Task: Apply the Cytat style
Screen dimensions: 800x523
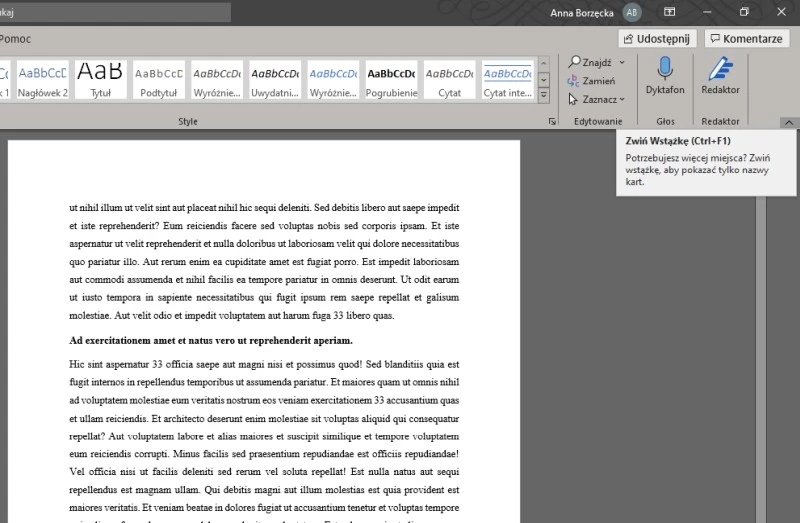Action: (x=449, y=80)
